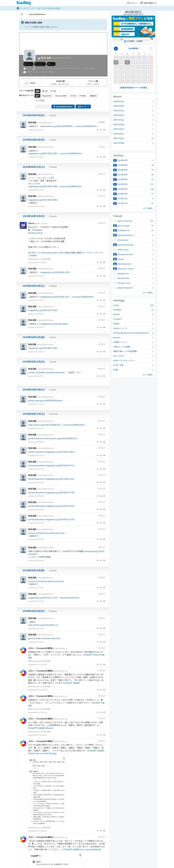The image size is (174, 868).
Task: Click the Twilog logo
Action: pyautogui.click(x=24, y=3)
